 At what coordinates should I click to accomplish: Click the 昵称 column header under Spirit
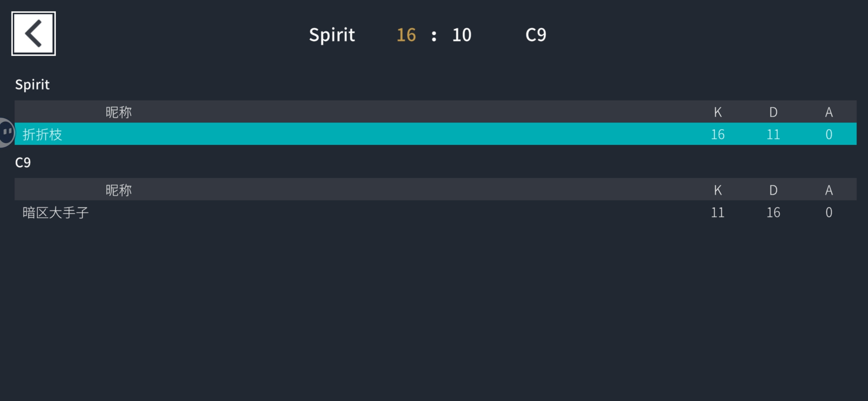pos(119,112)
